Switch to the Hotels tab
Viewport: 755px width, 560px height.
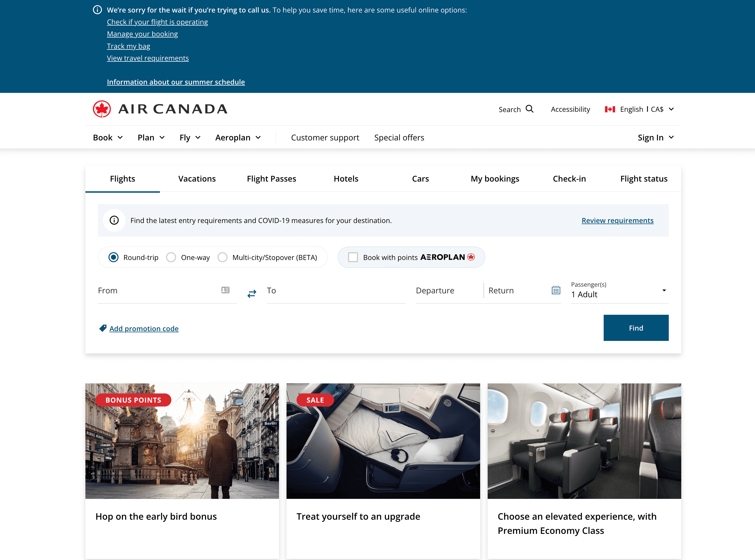(x=346, y=179)
